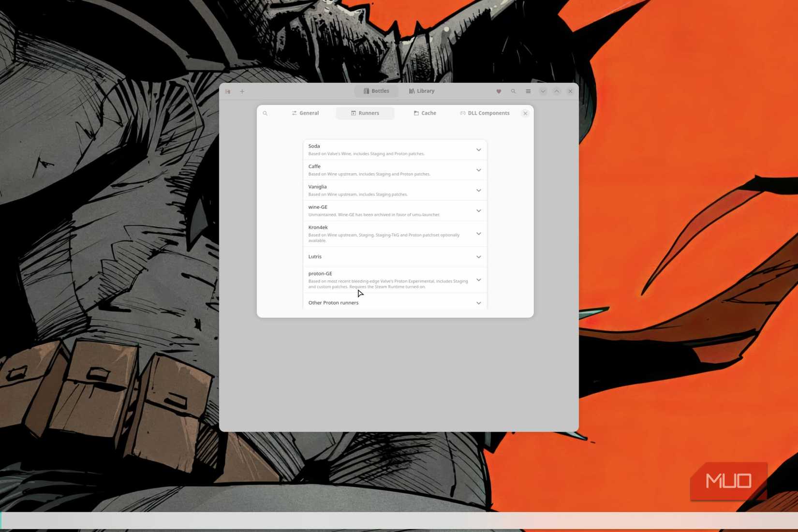The image size is (798, 532).
Task: Expand the Other Proton runners chevron
Action: (x=479, y=303)
